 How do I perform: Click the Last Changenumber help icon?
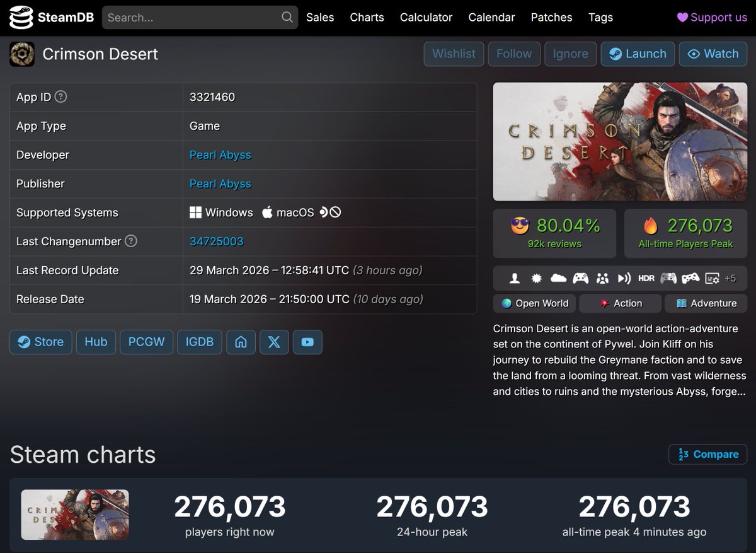click(x=130, y=242)
